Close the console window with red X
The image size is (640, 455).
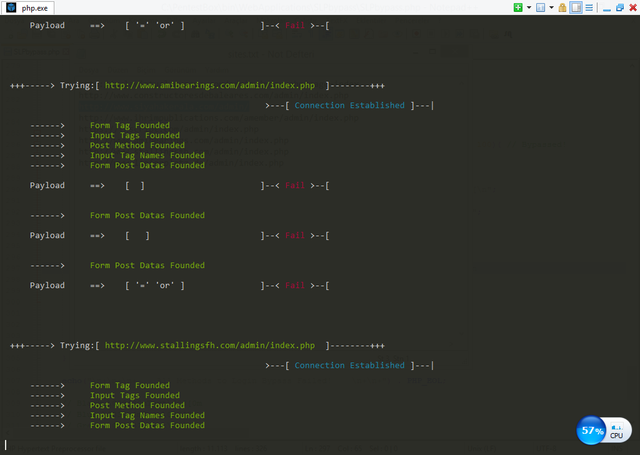[x=633, y=7]
